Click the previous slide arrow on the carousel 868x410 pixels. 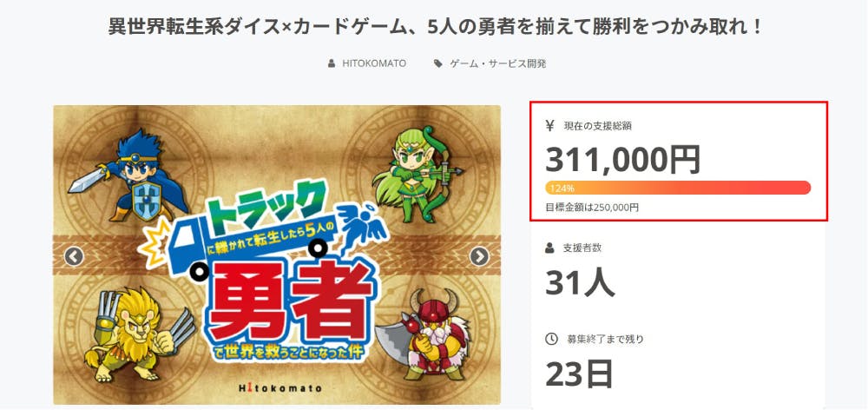click(74, 256)
